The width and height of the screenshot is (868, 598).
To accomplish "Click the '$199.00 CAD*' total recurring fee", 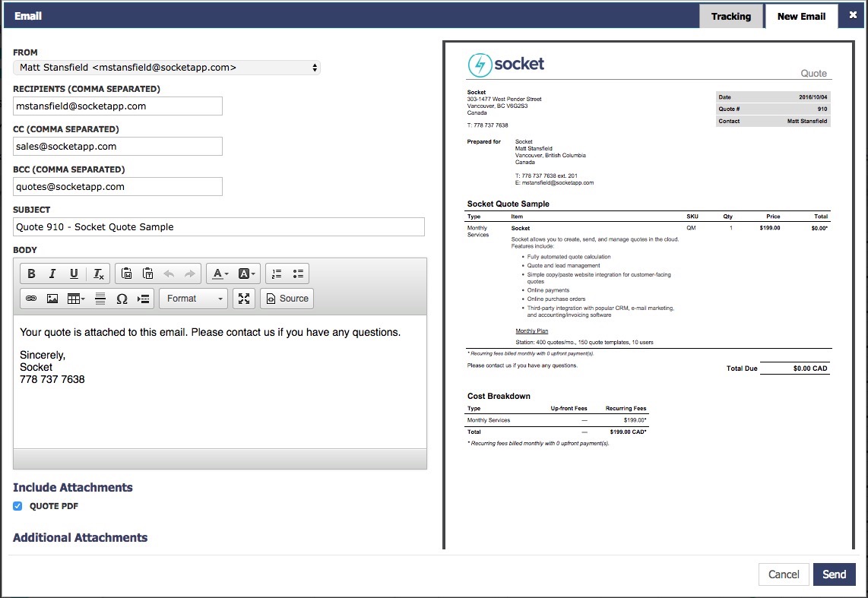I will click(629, 432).
